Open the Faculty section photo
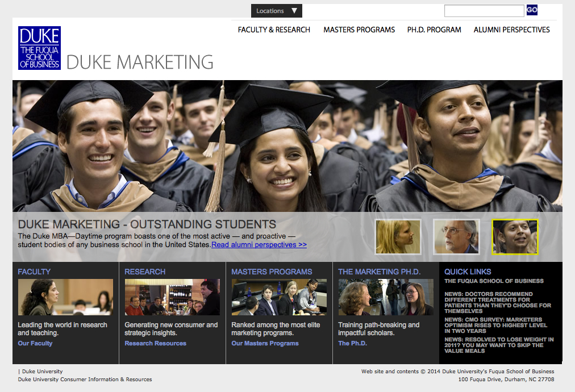The height and width of the screenshot is (392, 575). (66, 297)
